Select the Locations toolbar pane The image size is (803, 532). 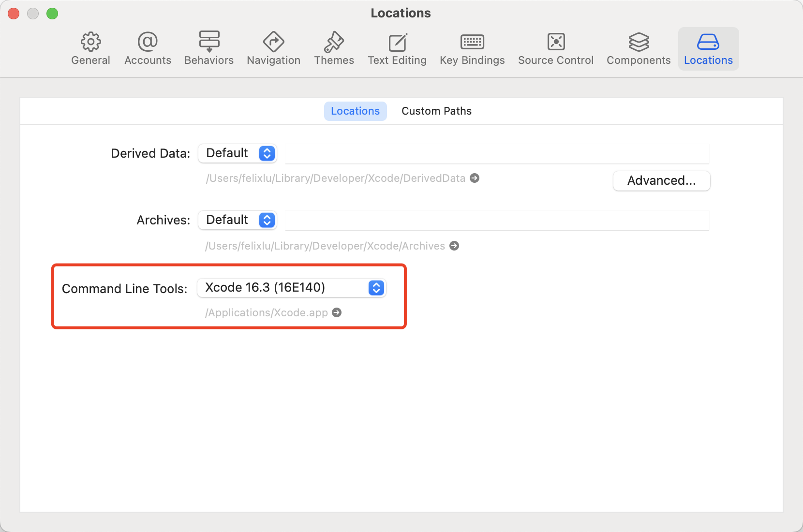708,49
